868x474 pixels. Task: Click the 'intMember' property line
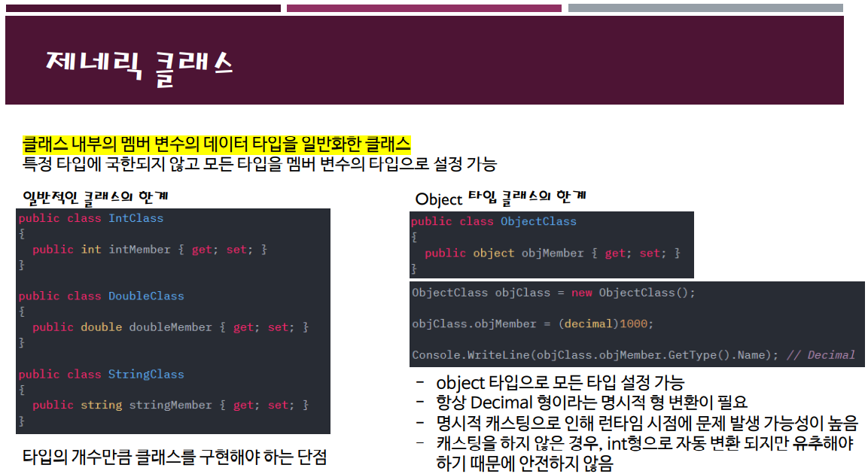(x=150, y=250)
